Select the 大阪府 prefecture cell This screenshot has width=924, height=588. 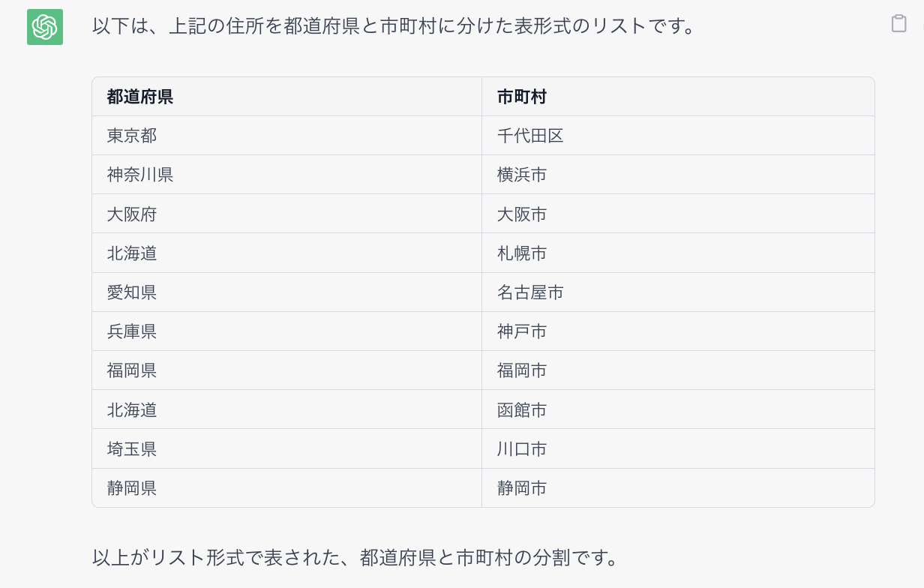(x=286, y=214)
